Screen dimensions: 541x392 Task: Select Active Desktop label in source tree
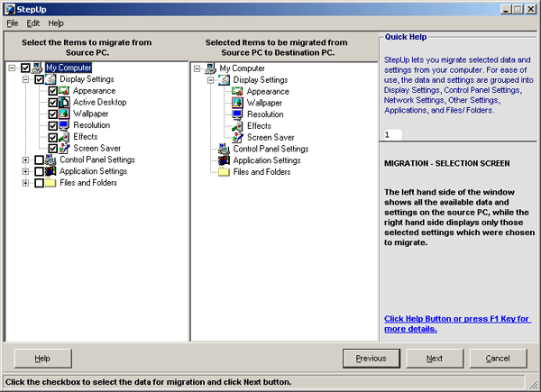point(100,102)
